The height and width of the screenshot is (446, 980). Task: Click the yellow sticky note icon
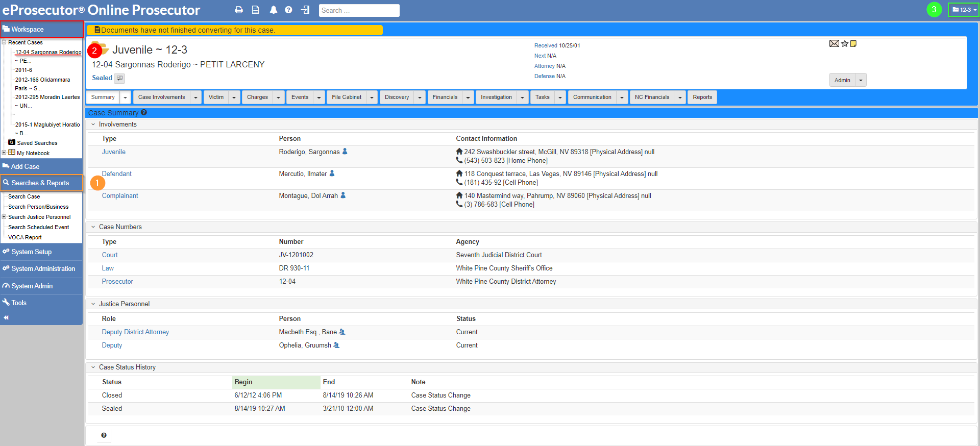tap(853, 44)
